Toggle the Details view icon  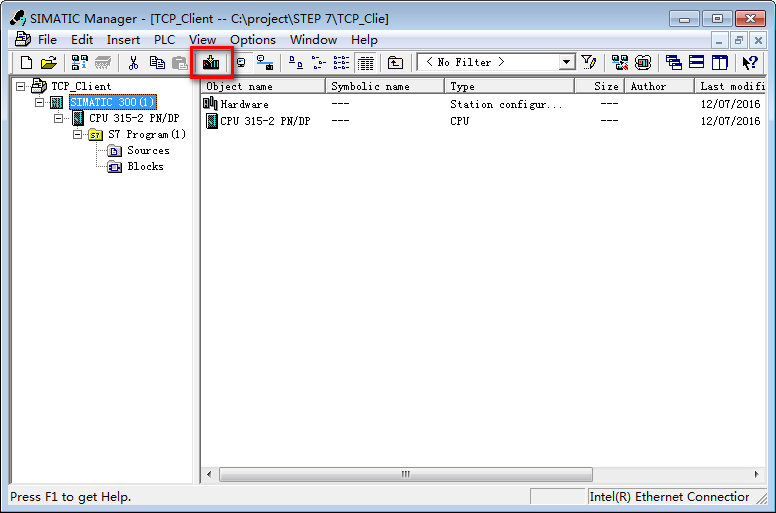(366, 63)
